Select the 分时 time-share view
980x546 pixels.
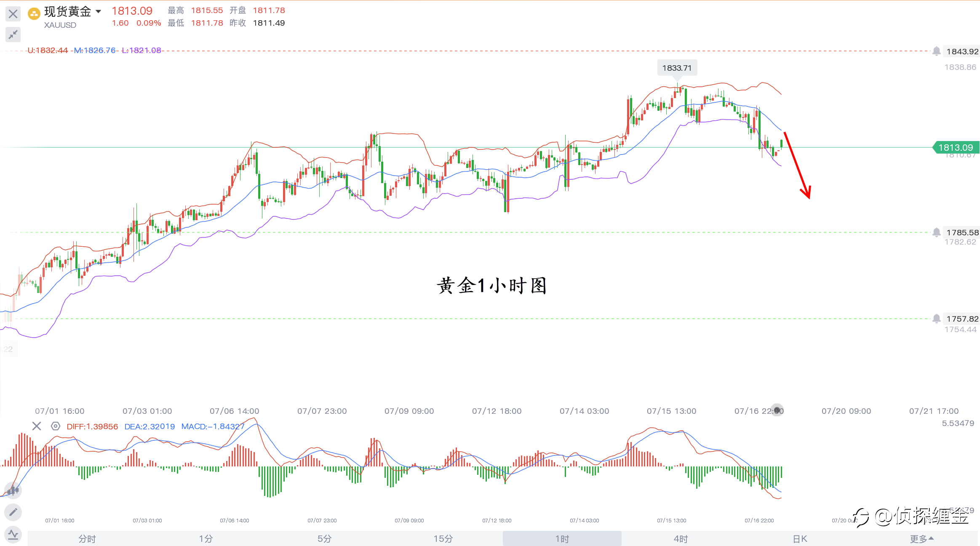(87, 538)
